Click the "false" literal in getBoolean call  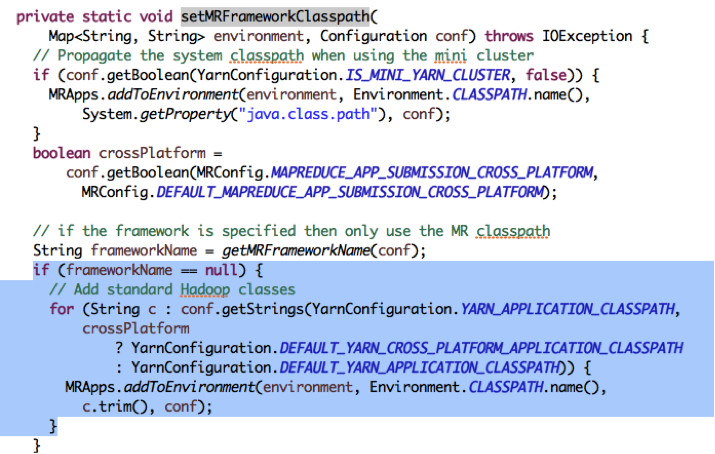546,75
